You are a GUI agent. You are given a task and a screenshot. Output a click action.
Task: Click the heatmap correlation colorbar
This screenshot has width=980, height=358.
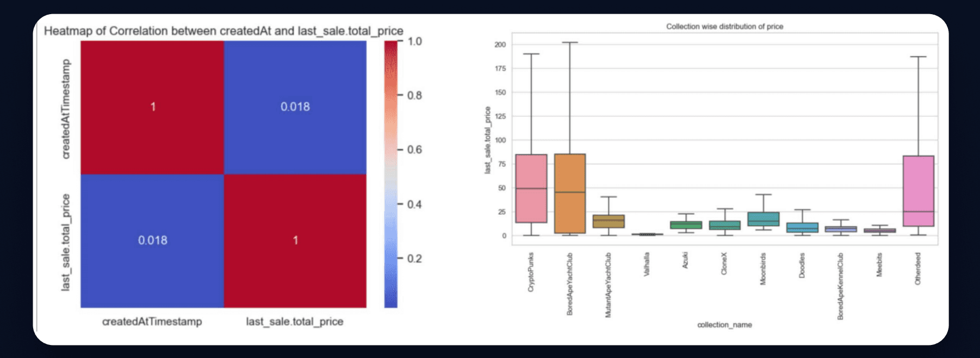click(x=390, y=174)
